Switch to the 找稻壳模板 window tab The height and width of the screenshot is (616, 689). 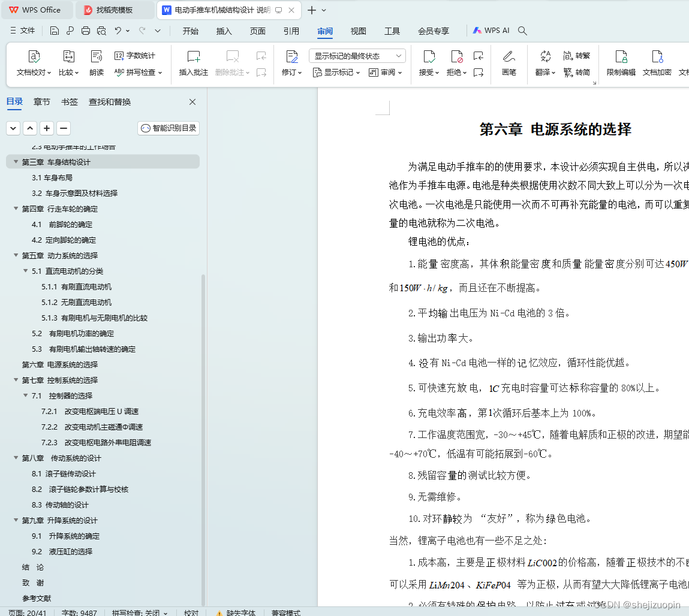coord(115,10)
